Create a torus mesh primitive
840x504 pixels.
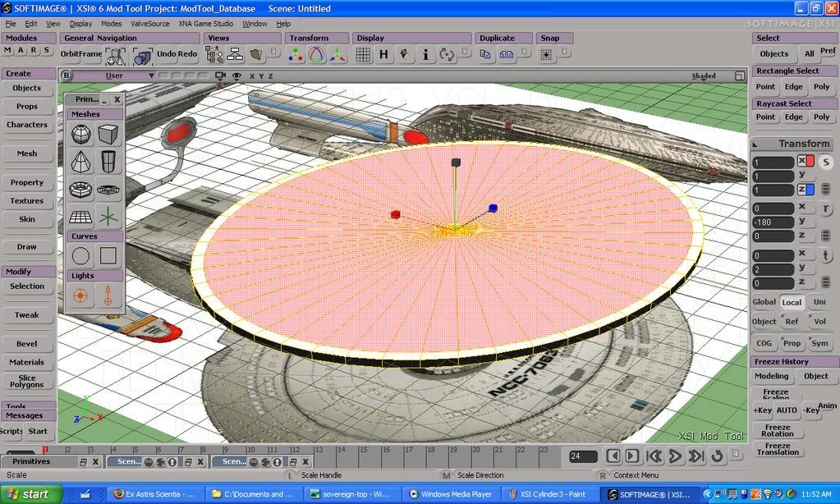click(x=81, y=189)
